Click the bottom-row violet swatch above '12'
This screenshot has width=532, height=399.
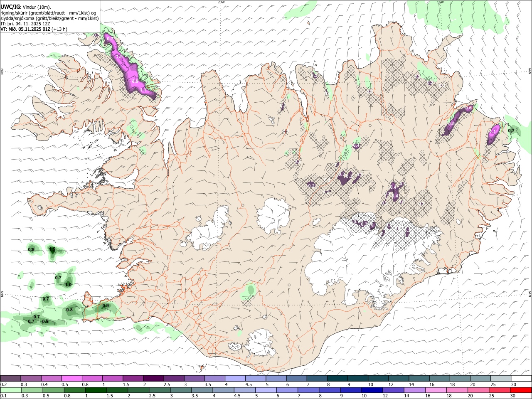393,390
